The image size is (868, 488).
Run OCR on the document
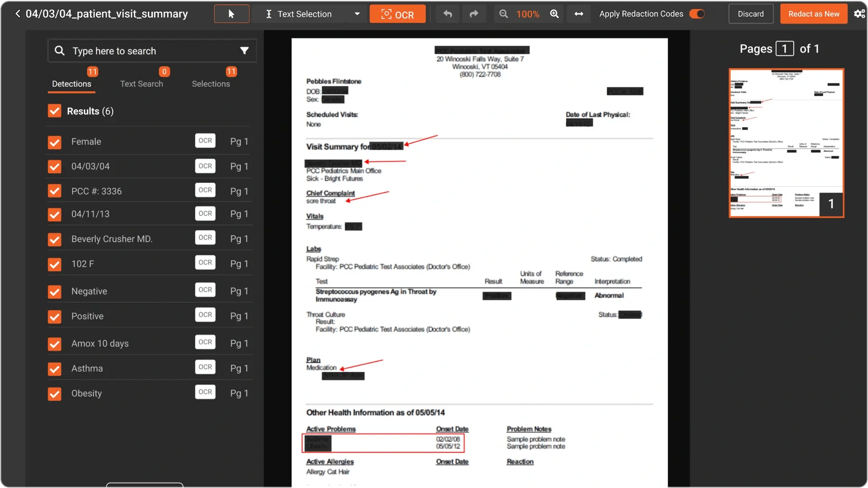coord(397,14)
